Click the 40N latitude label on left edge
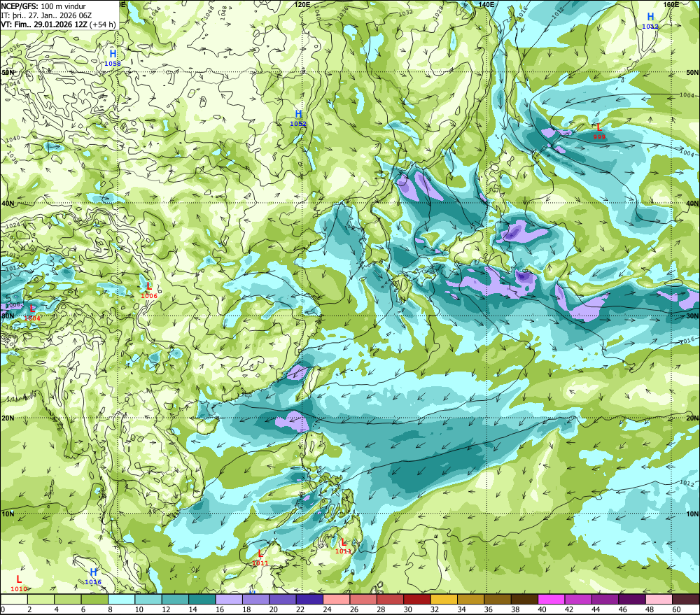Image resolution: width=700 pixels, height=615 pixels. point(8,204)
